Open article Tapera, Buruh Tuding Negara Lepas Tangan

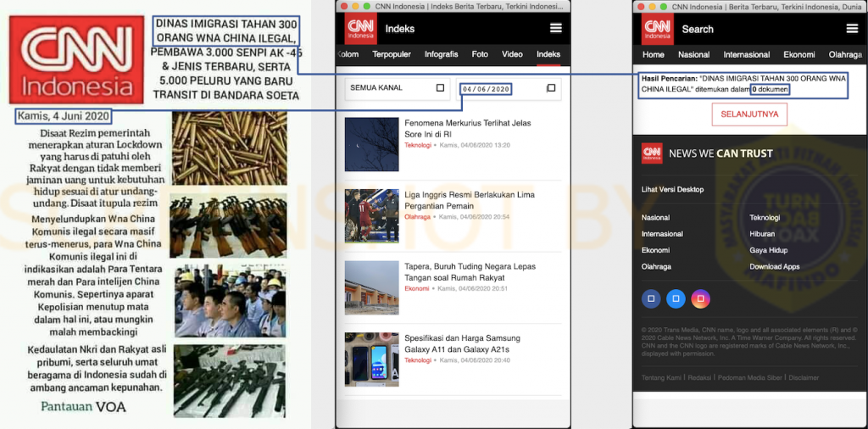click(470, 272)
